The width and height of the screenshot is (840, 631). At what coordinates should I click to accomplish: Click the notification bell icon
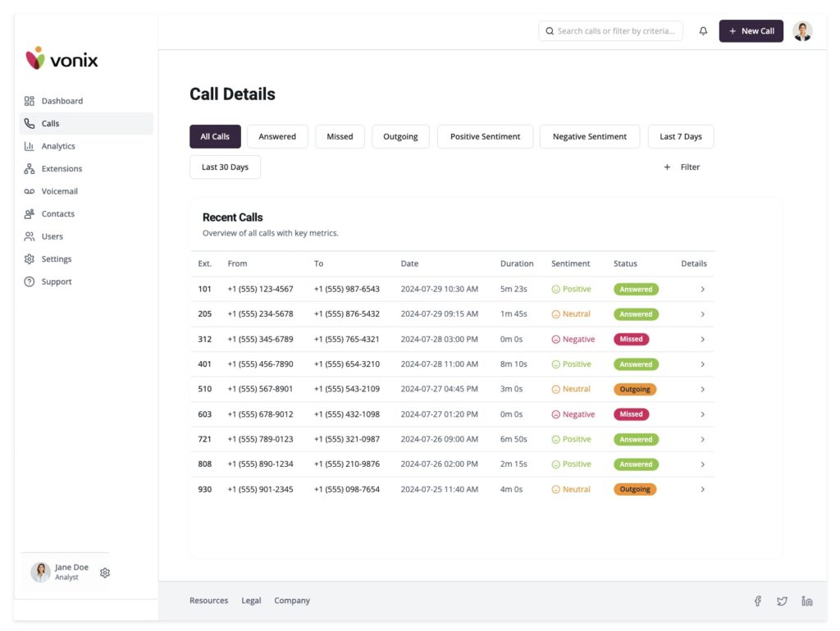703,31
